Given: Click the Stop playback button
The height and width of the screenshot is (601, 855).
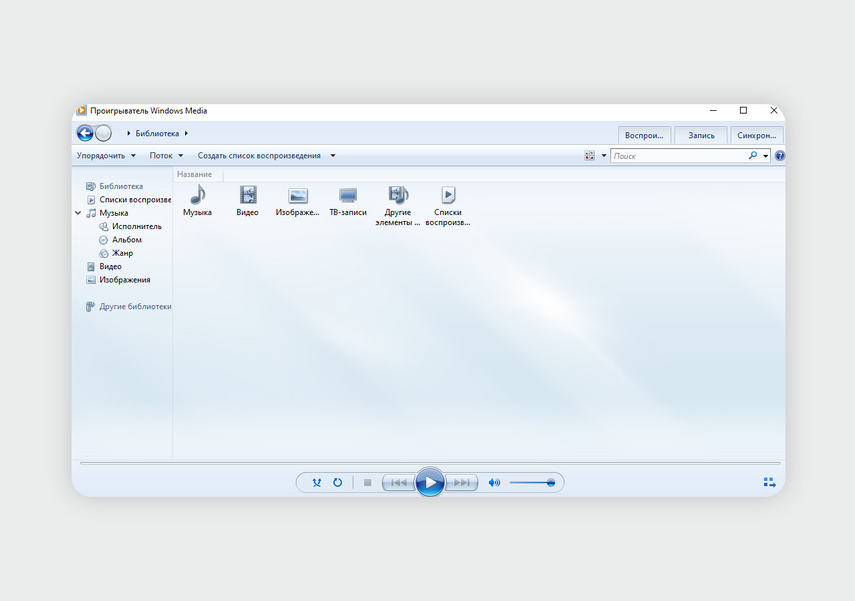Looking at the screenshot, I should (x=368, y=483).
